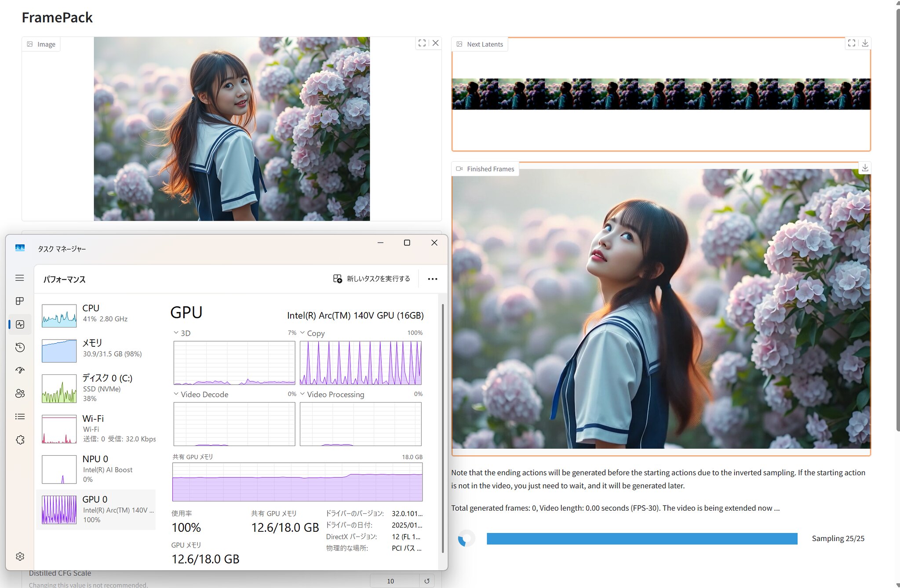
Task: Click Run new task button
Action: pyautogui.click(x=372, y=279)
